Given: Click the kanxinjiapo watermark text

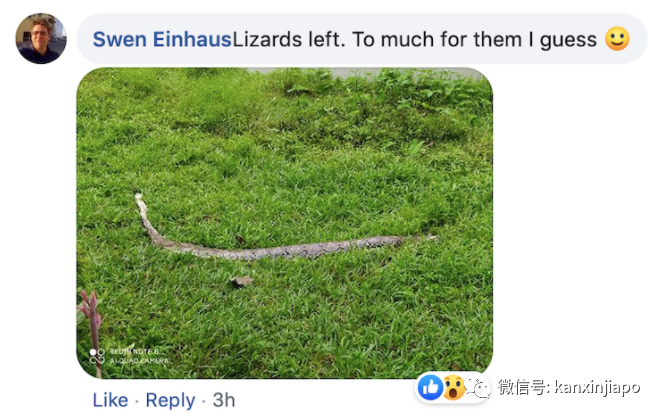Looking at the screenshot, I should coord(597,387).
